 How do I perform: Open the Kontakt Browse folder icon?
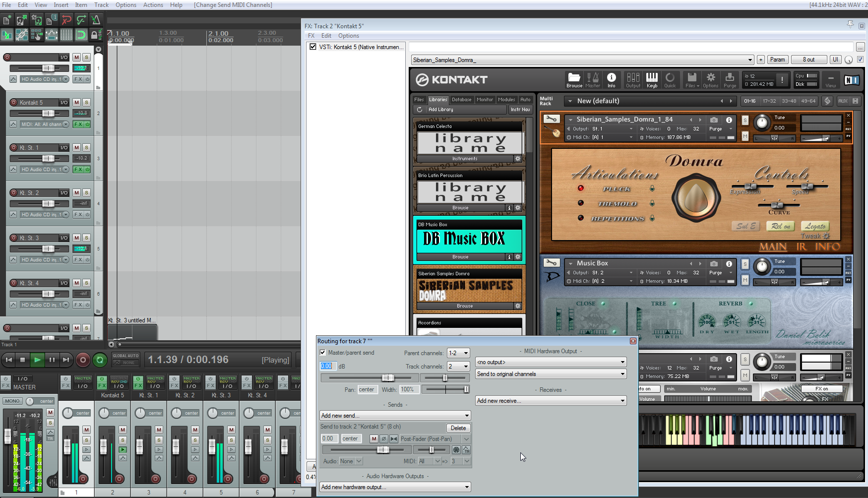pos(574,79)
